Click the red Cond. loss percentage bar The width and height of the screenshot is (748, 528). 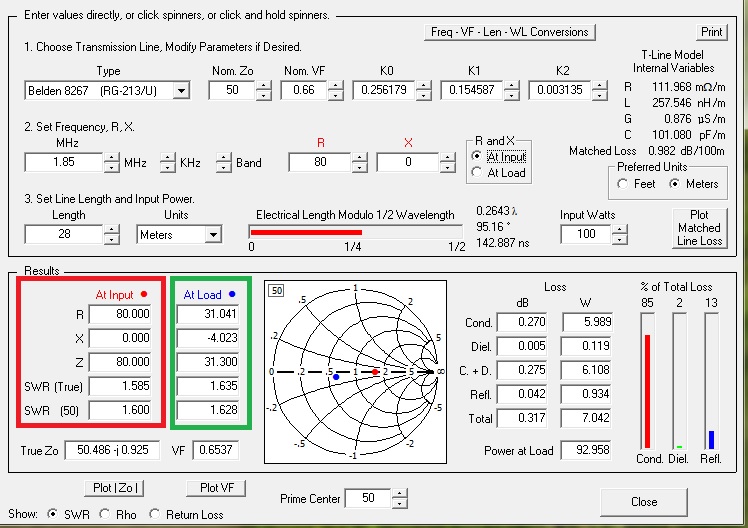[647, 392]
